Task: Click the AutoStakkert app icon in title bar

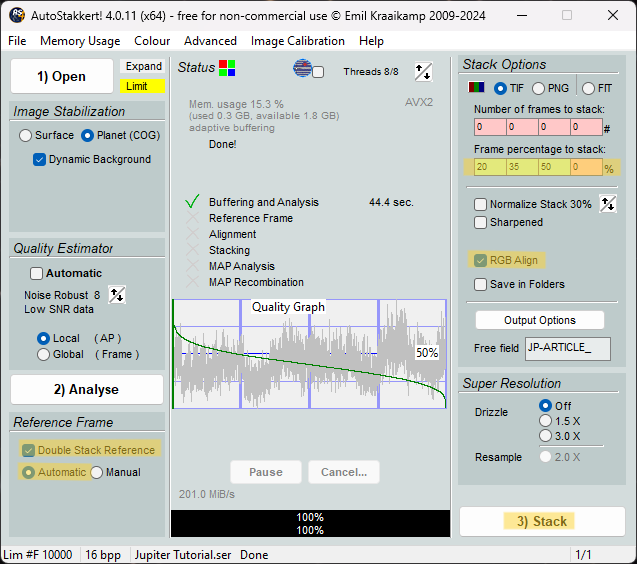Action: coord(17,15)
